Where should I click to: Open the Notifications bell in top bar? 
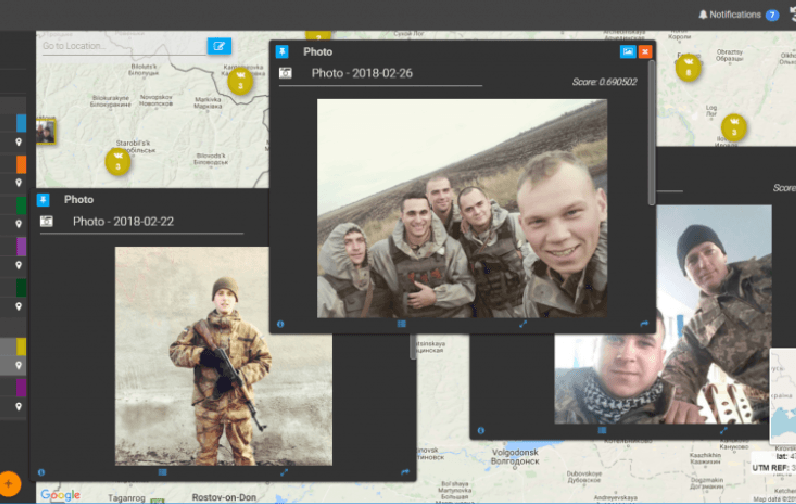coord(730,15)
